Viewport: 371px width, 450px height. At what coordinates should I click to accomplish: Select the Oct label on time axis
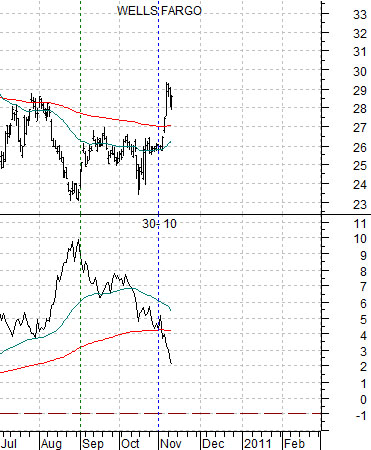click(130, 444)
